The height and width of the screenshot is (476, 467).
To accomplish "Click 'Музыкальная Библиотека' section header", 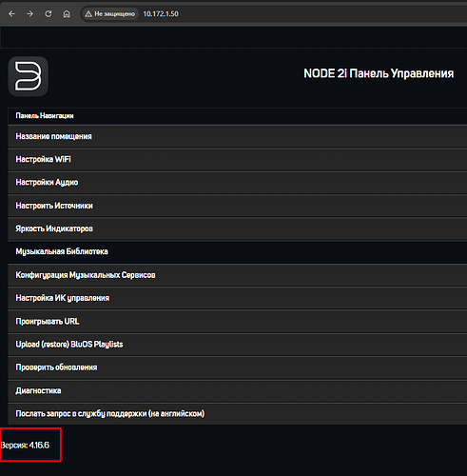I will (x=238, y=252).
